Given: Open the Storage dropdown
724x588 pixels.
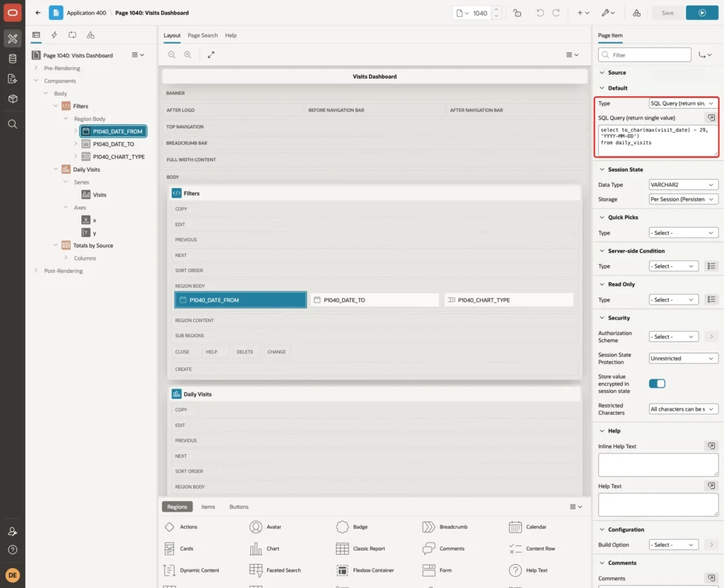Looking at the screenshot, I should pyautogui.click(x=682, y=199).
